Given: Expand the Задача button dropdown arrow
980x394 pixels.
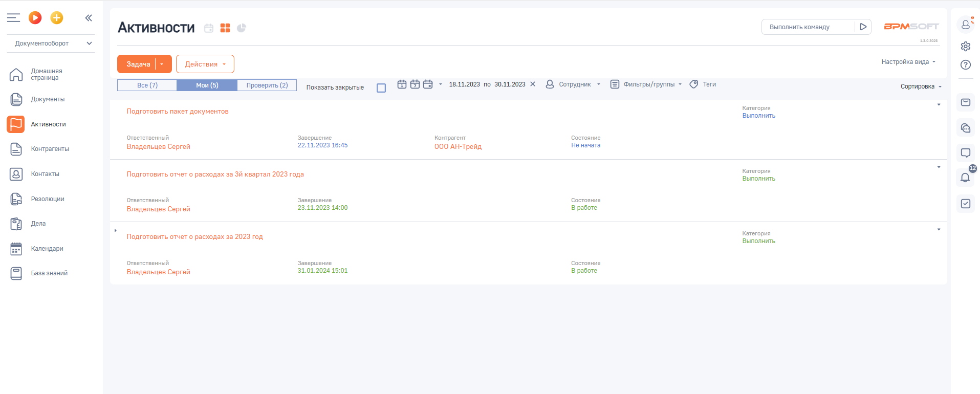Looking at the screenshot, I should (162, 64).
